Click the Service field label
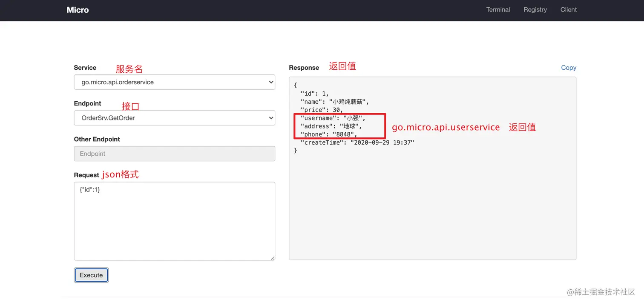The width and height of the screenshot is (644, 305). point(85,68)
